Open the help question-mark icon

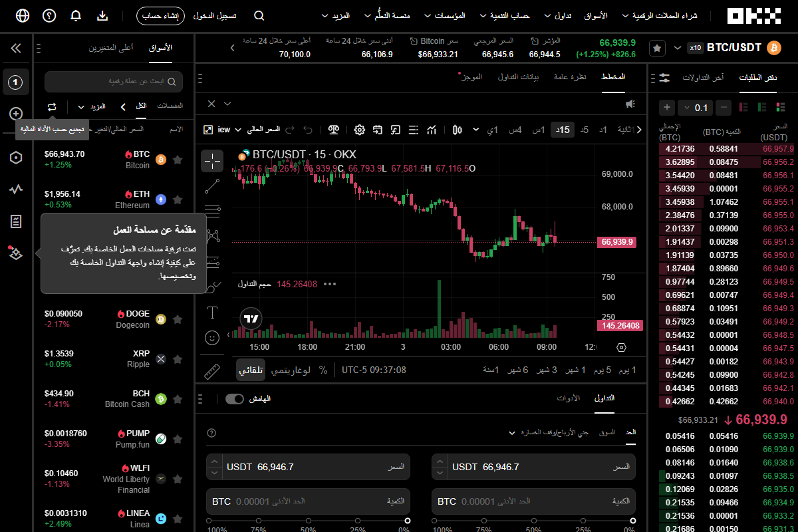click(x=49, y=15)
